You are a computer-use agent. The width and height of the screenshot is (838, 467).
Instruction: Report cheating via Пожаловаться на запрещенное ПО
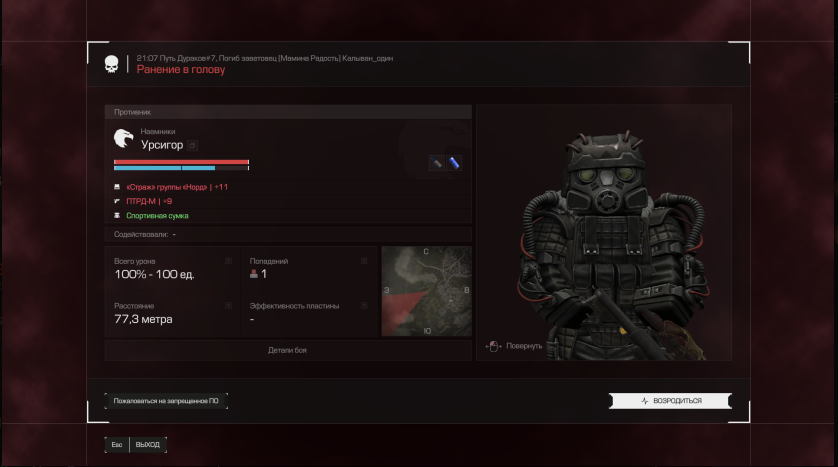tap(166, 401)
